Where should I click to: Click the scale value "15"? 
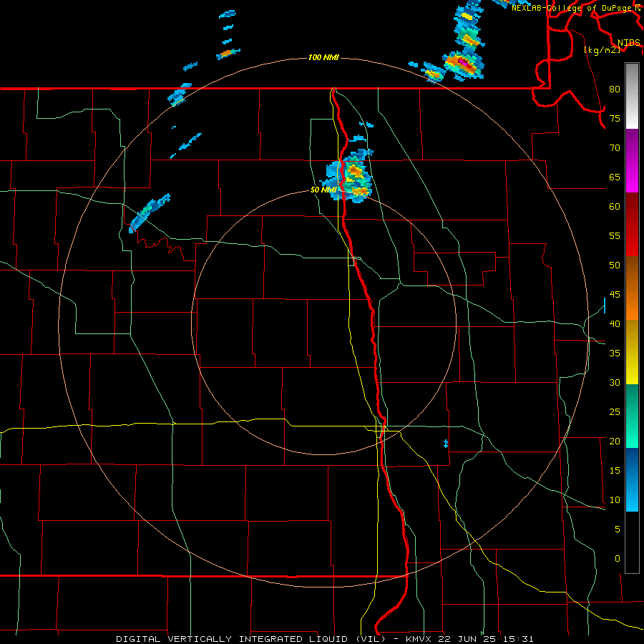click(615, 471)
